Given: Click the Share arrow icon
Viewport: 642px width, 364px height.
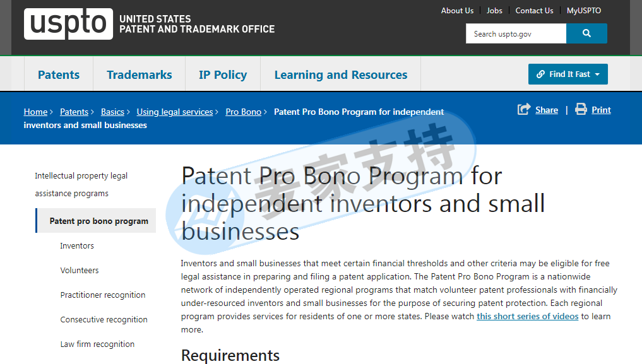Looking at the screenshot, I should [x=524, y=109].
